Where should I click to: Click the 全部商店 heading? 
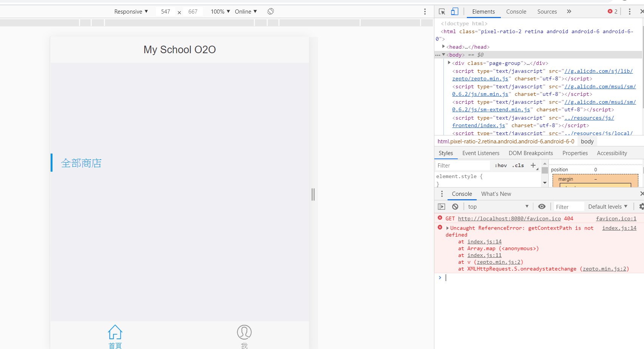coord(81,163)
